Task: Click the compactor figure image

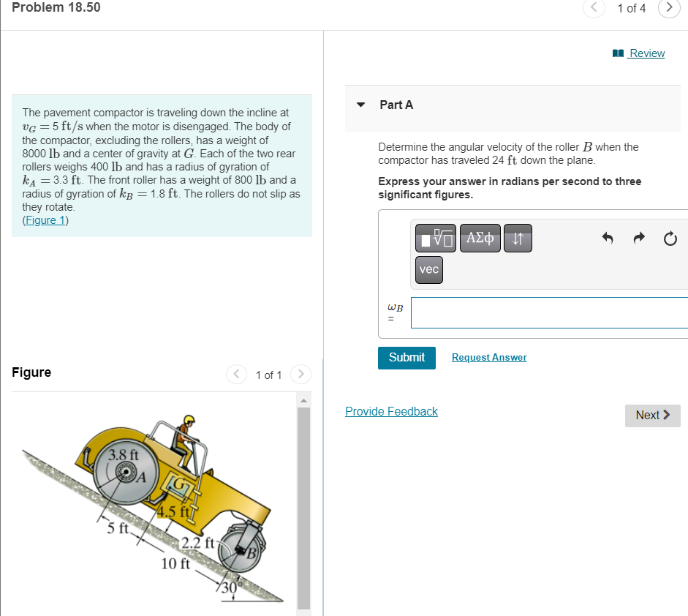Action: coord(153,509)
